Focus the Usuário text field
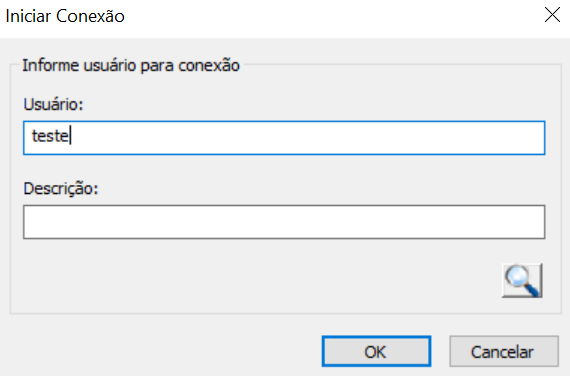 pyautogui.click(x=284, y=138)
